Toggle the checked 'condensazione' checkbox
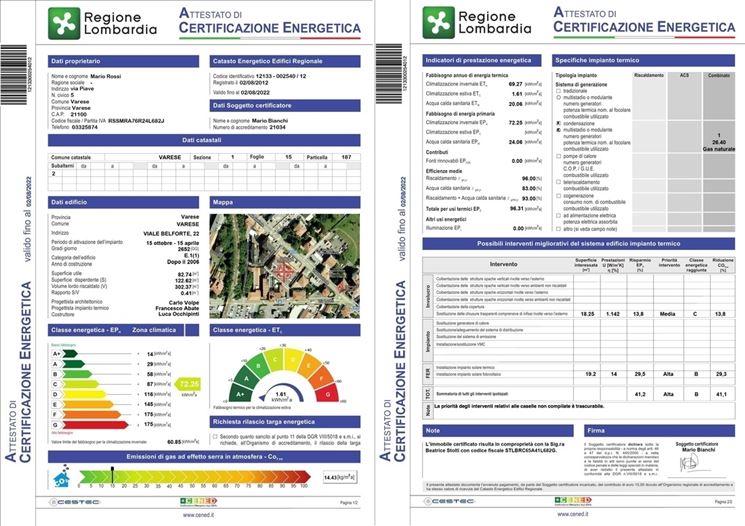Screen dimensions: 745x526 point(559,123)
